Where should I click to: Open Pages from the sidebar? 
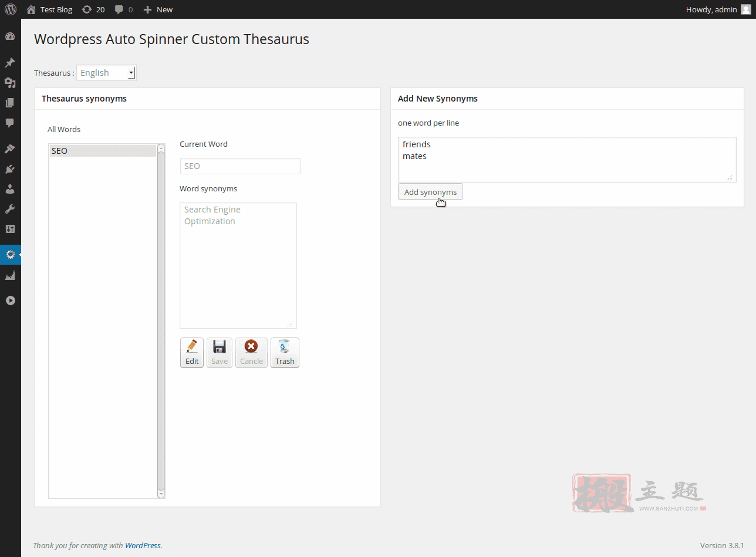tap(10, 103)
